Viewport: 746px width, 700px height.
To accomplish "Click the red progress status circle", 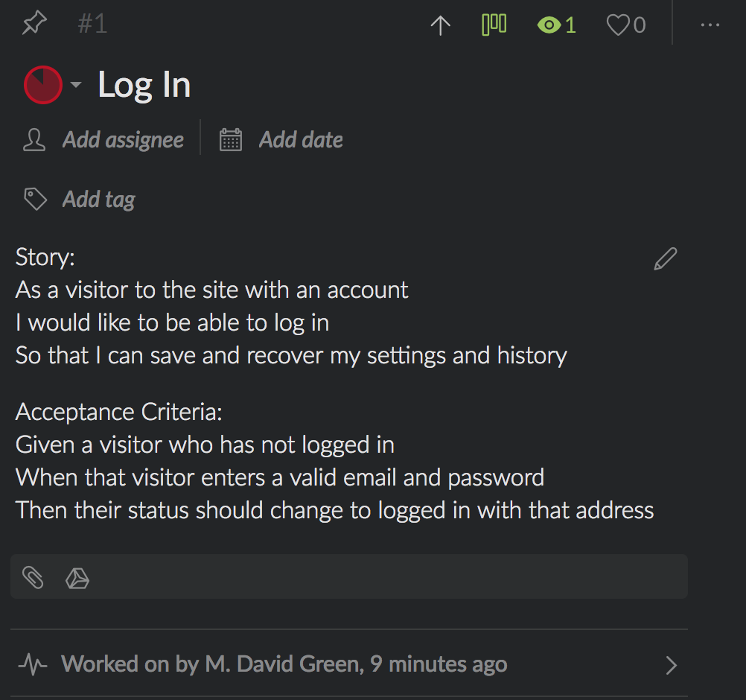I will [43, 85].
